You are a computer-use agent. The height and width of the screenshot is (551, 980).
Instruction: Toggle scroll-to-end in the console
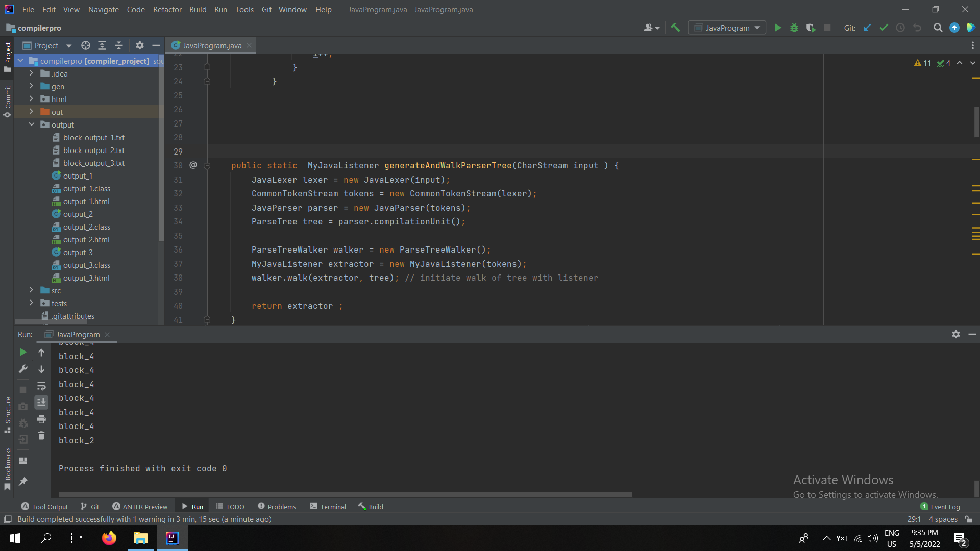click(41, 403)
